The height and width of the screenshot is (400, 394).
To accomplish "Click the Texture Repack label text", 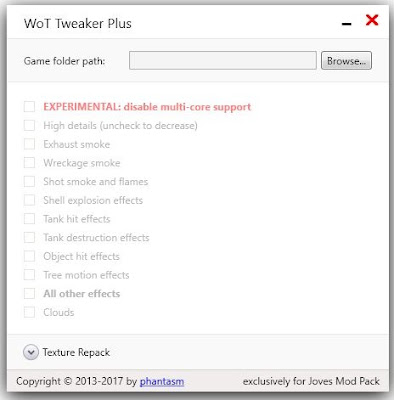I will click(76, 352).
